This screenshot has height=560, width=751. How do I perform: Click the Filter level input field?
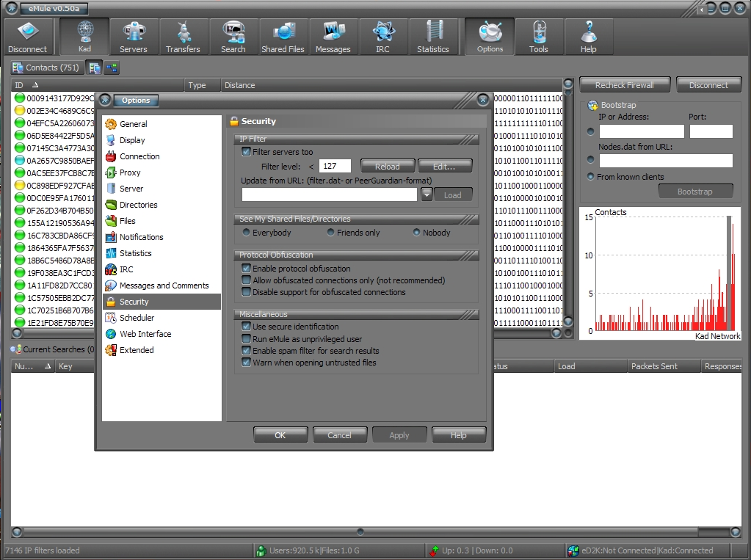pyautogui.click(x=335, y=166)
